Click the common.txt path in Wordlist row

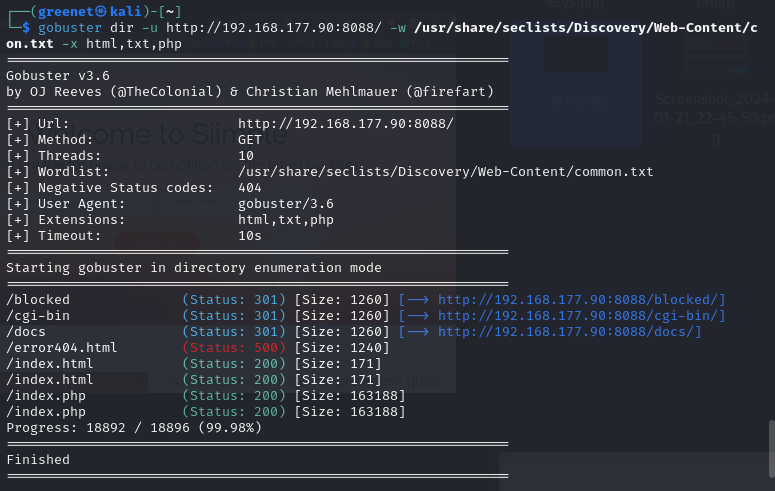tap(445, 171)
